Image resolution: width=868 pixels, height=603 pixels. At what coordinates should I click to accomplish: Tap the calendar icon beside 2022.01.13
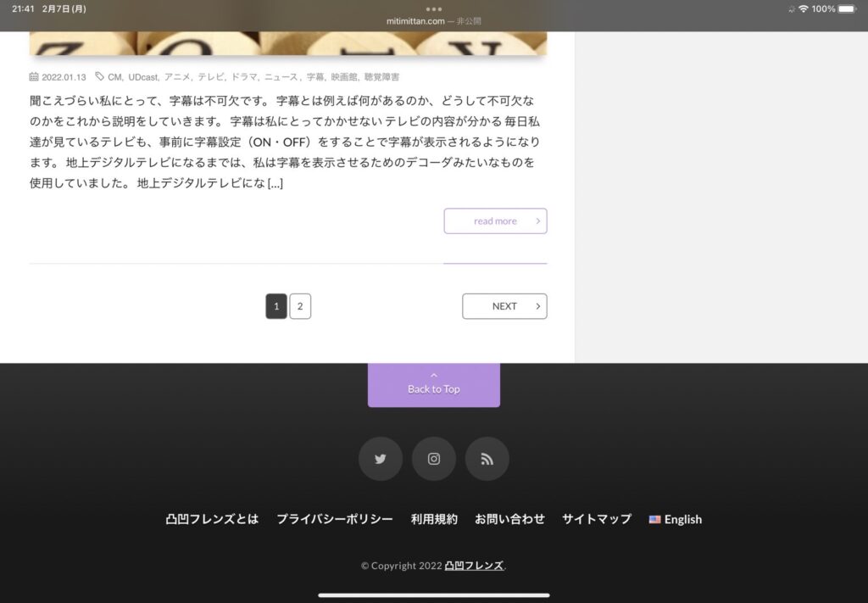tap(34, 77)
